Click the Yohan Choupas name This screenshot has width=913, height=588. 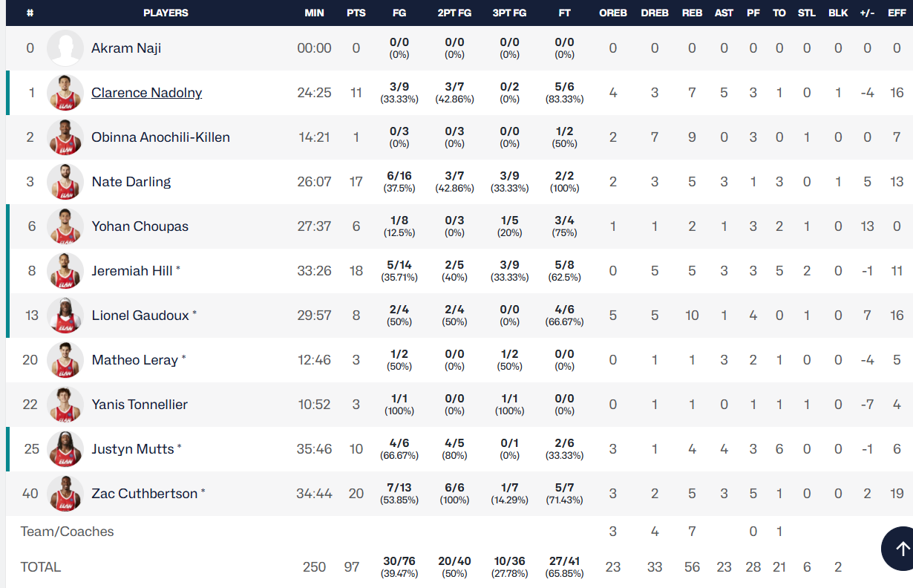[140, 226]
